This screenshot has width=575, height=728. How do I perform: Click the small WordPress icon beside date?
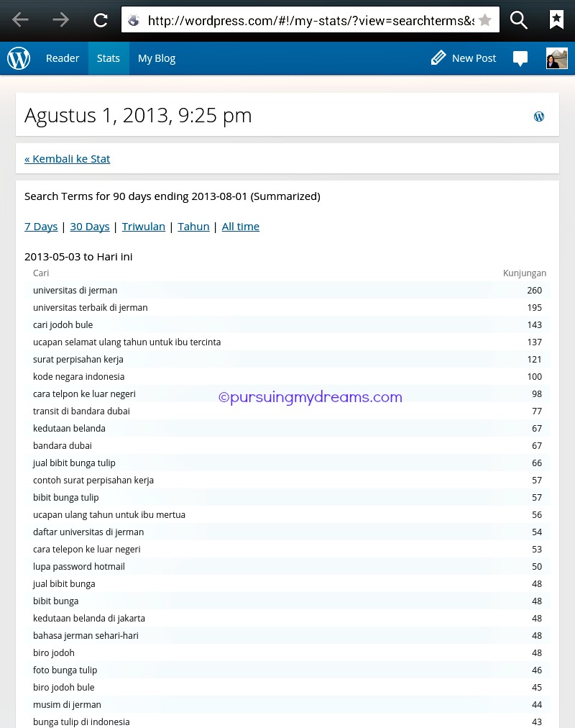(539, 117)
